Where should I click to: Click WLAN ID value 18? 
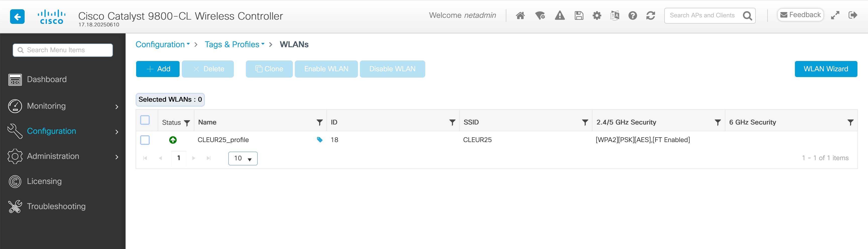point(334,140)
